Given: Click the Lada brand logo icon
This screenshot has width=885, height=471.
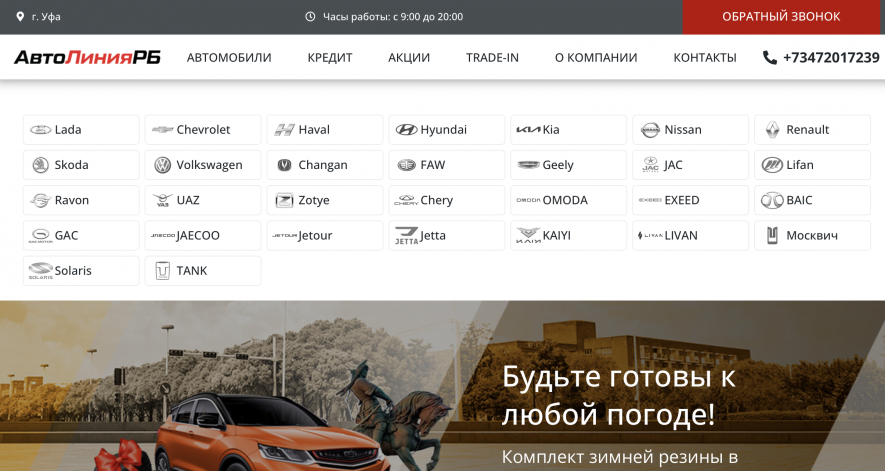Looking at the screenshot, I should point(40,130).
